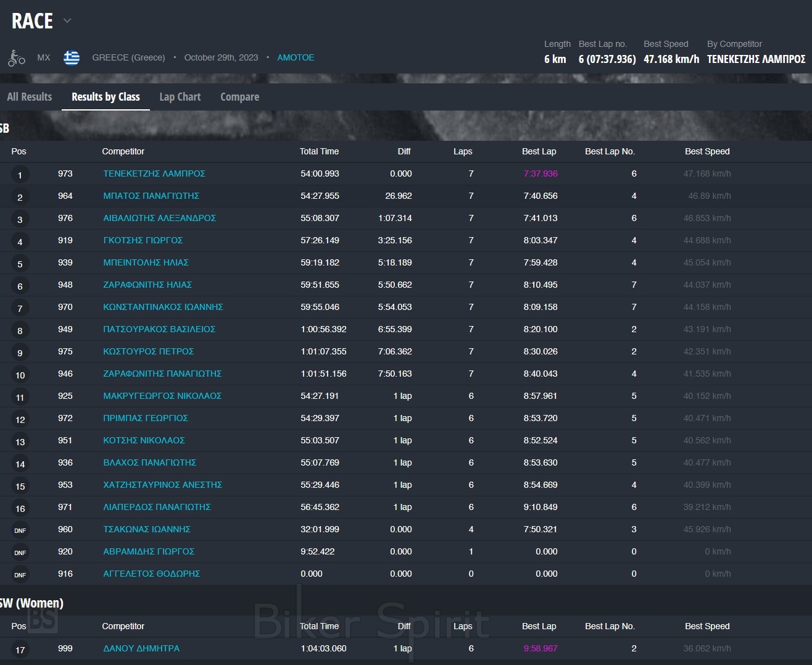This screenshot has width=812, height=665.
Task: Select the Results by Class tab
Action: [106, 97]
